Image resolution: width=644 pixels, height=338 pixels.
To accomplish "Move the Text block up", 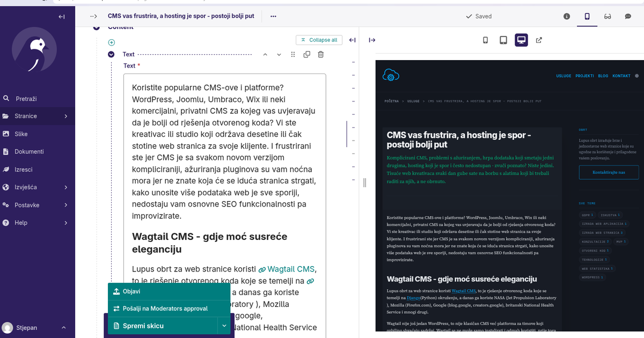I will point(265,54).
